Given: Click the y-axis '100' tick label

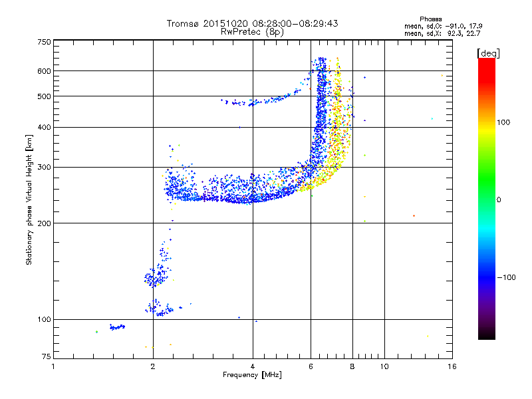Looking at the screenshot, I should click(x=44, y=320).
